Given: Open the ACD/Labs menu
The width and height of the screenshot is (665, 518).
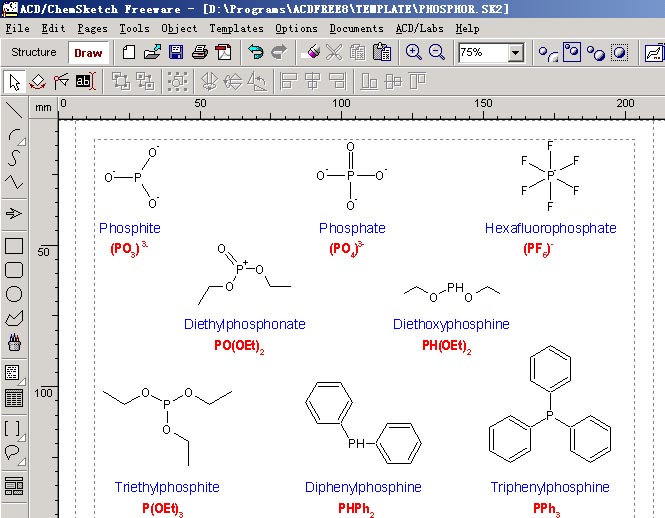Looking at the screenshot, I should (420, 29).
